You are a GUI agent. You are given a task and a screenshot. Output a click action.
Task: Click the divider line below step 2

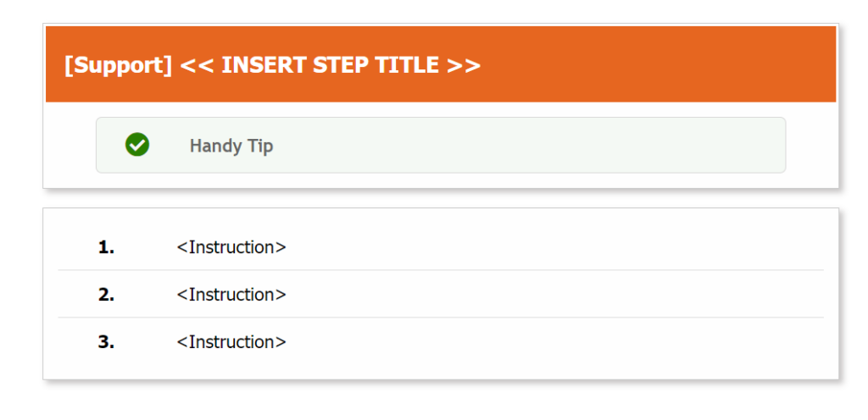441,318
